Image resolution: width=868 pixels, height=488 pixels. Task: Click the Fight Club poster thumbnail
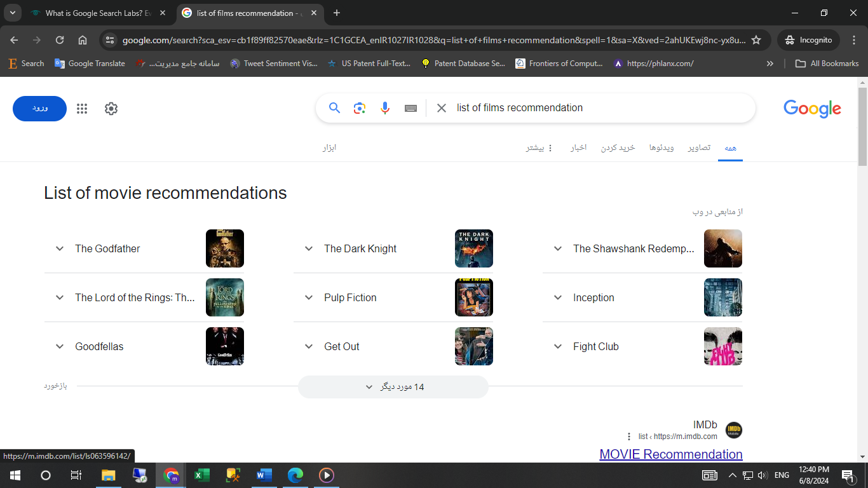click(x=723, y=346)
